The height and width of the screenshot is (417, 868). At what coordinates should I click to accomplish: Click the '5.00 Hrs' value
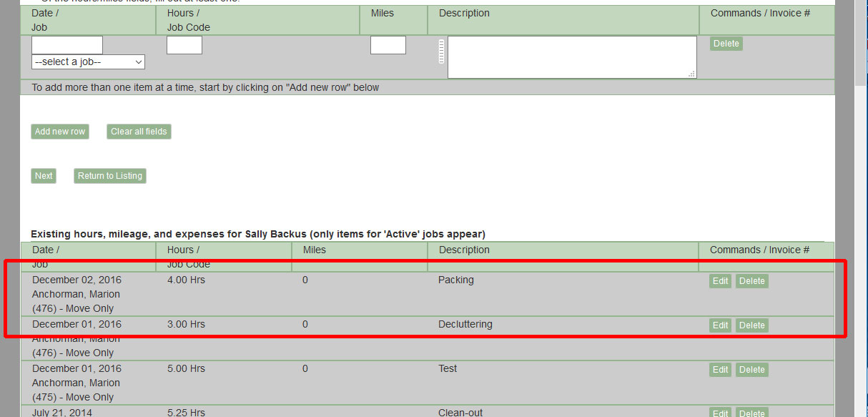click(x=186, y=368)
